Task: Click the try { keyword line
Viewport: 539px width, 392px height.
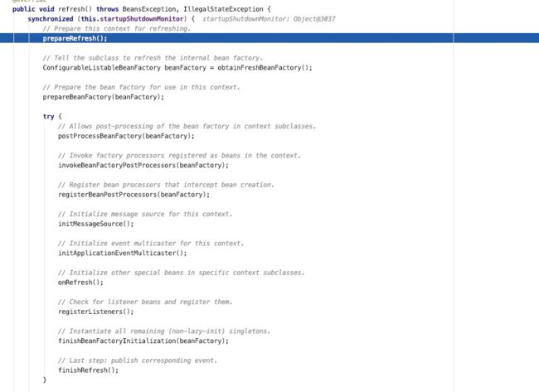Action: tap(52, 117)
